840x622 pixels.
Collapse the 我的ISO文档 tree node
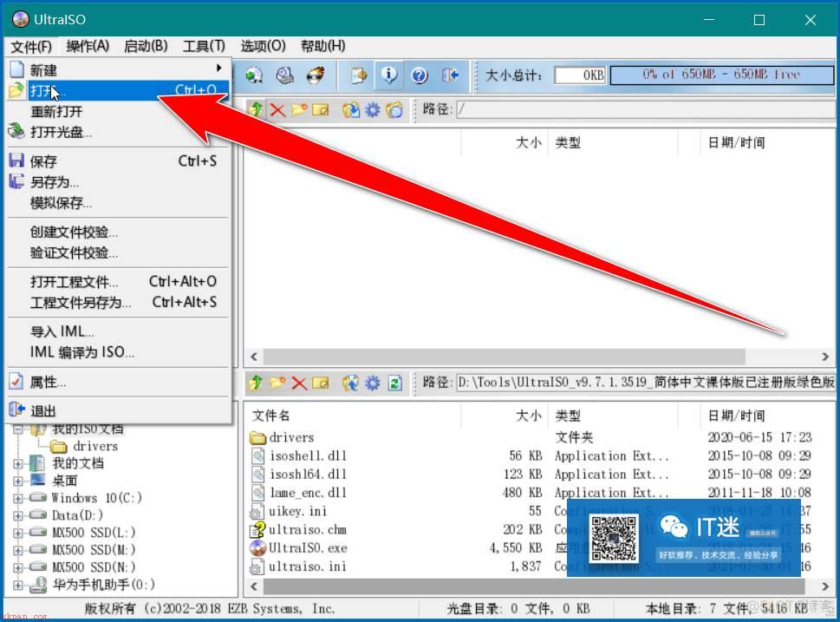click(18, 429)
